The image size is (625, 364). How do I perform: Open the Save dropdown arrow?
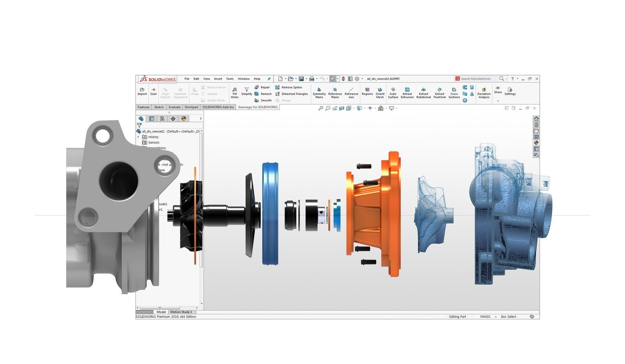[x=306, y=79]
